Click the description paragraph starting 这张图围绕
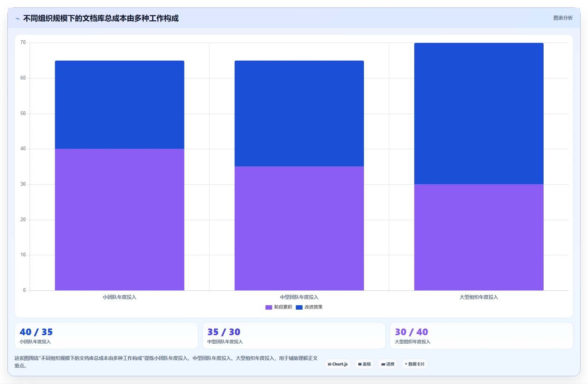The height and width of the screenshot is (384, 588). click(166, 362)
